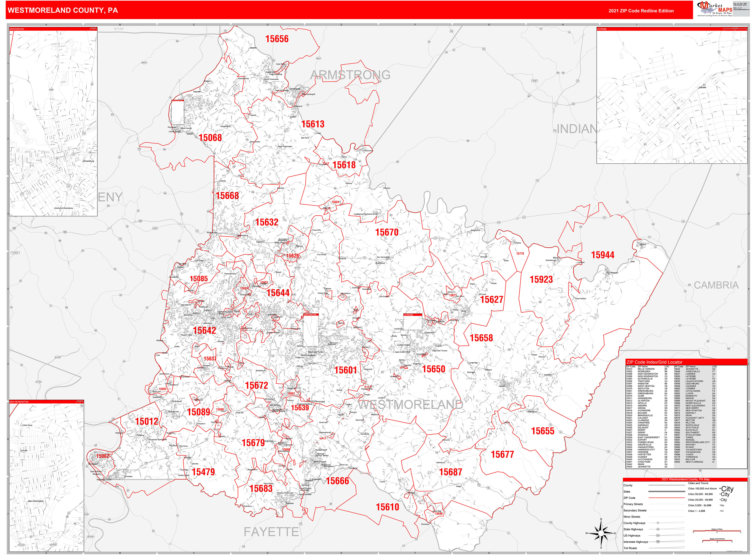
Task: Click the small City dot for Cities 1 - 4,999
Action: (720, 511)
